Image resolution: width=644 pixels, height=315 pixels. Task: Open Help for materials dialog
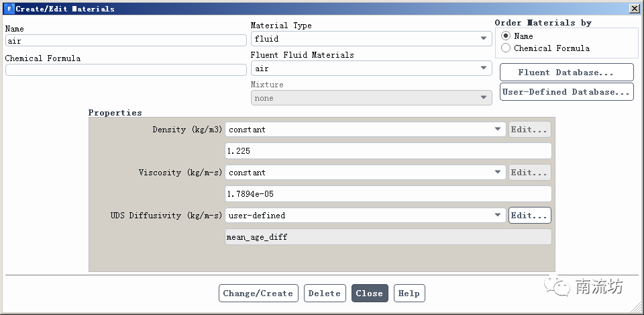click(409, 294)
